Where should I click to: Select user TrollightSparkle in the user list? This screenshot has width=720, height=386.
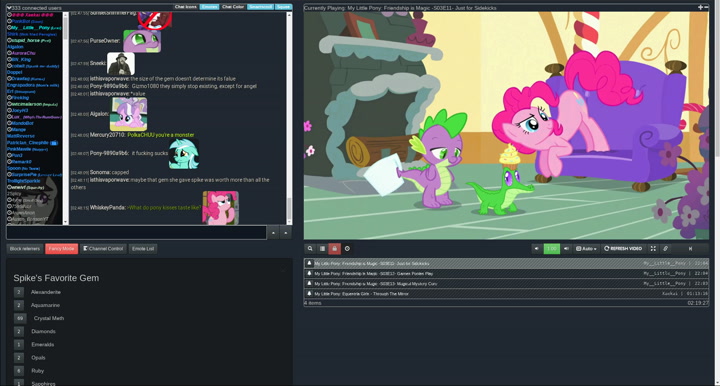23,181
